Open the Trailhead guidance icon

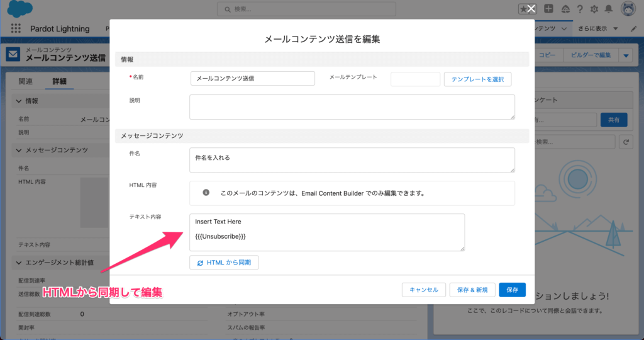(565, 9)
